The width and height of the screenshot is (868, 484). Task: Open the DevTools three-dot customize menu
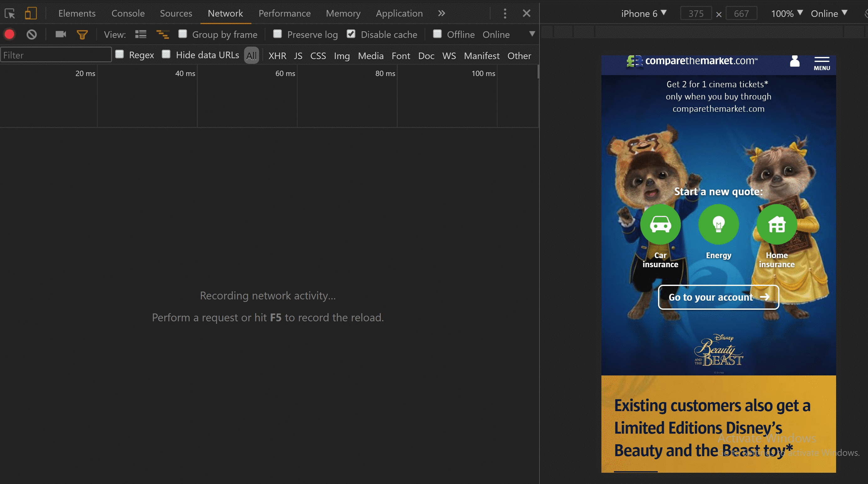coord(505,13)
